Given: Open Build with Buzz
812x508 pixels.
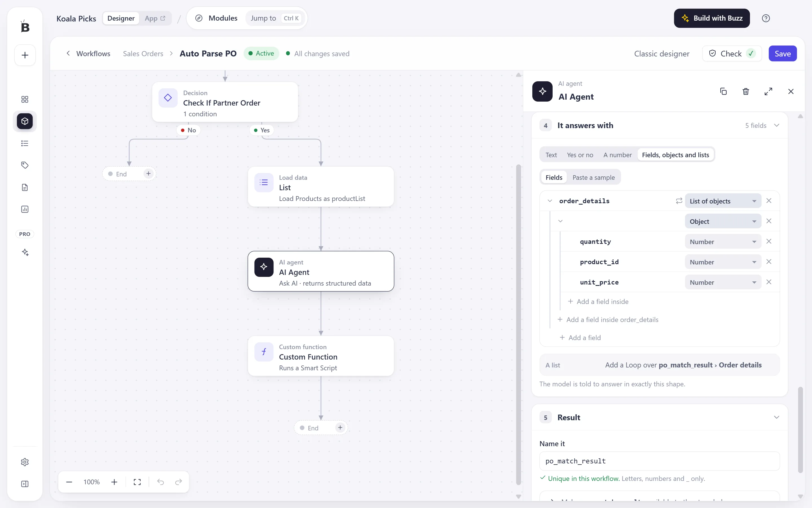Looking at the screenshot, I should (x=712, y=18).
